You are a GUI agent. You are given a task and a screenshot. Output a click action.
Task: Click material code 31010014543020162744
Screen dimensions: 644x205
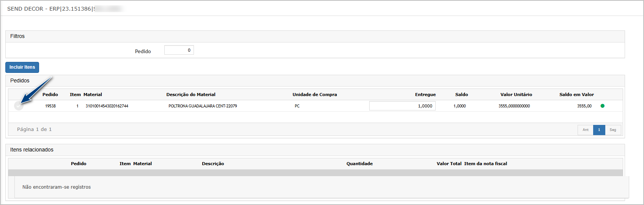(107, 106)
